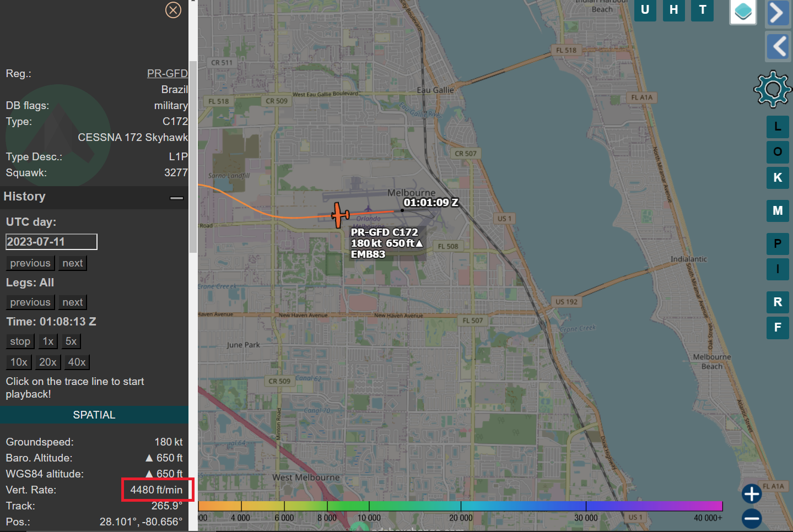
Task: Open the PR-GFD registration link
Action: [168, 73]
